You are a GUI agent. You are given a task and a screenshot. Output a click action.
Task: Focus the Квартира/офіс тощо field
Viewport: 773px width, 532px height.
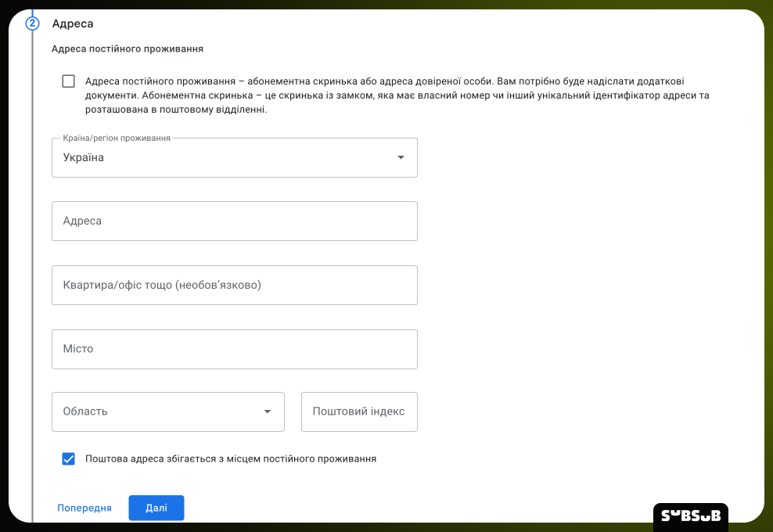tap(235, 285)
